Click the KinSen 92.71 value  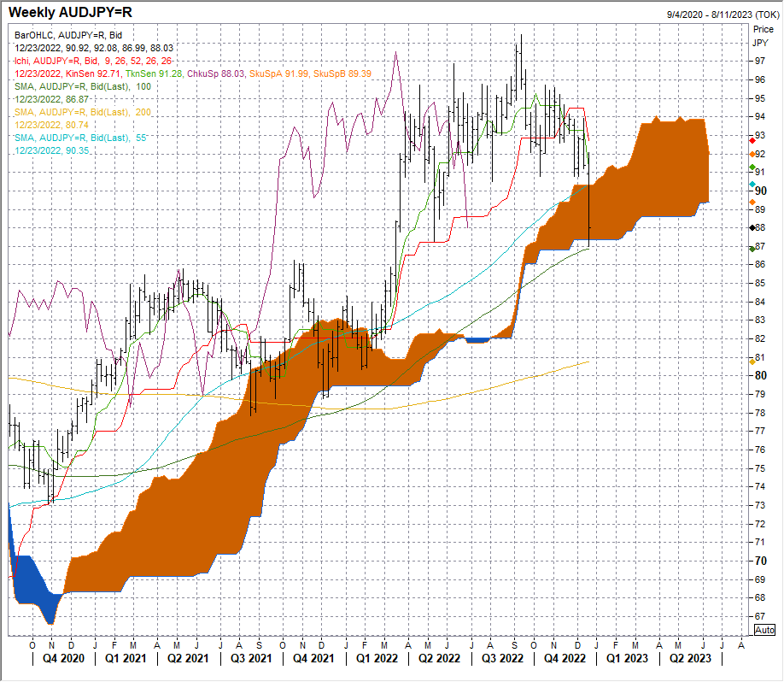click(93, 73)
